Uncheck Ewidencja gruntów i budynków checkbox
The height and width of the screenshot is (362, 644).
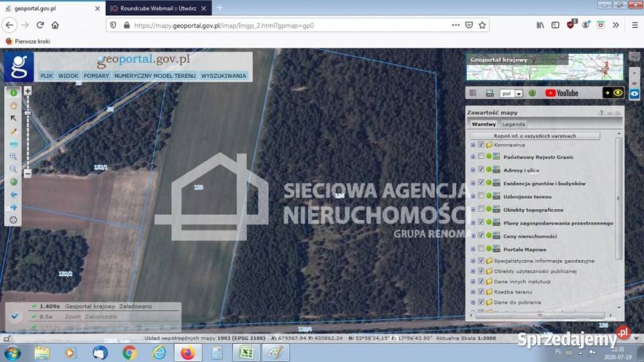(x=481, y=182)
